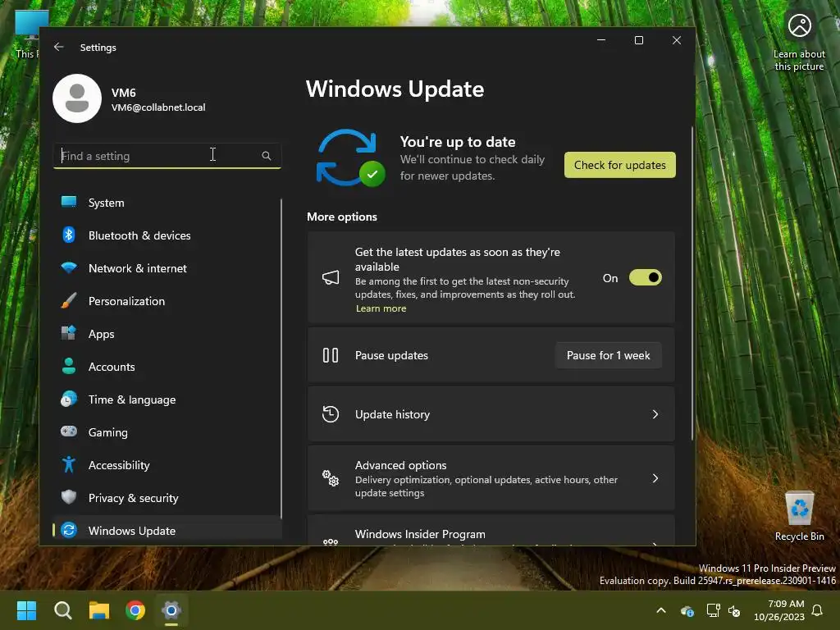840x630 pixels.
Task: Turn off Get the latest updates toggle
Action: [x=646, y=277]
